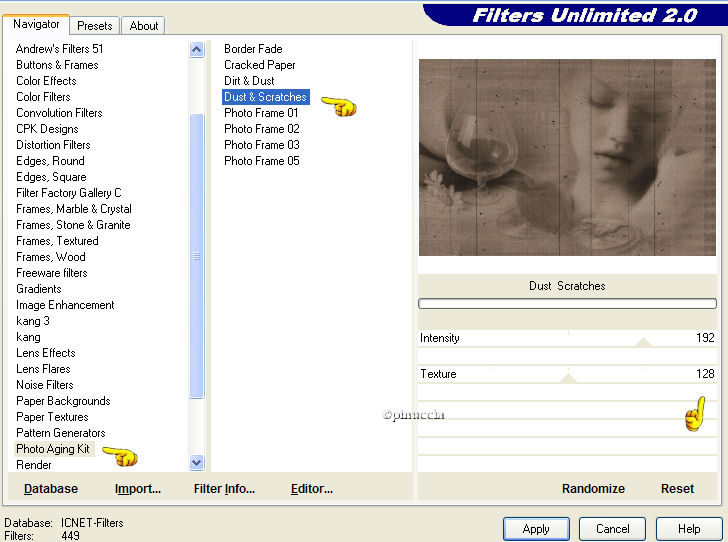Select Noise Filters category
The width and height of the screenshot is (728, 542).
(x=45, y=385)
